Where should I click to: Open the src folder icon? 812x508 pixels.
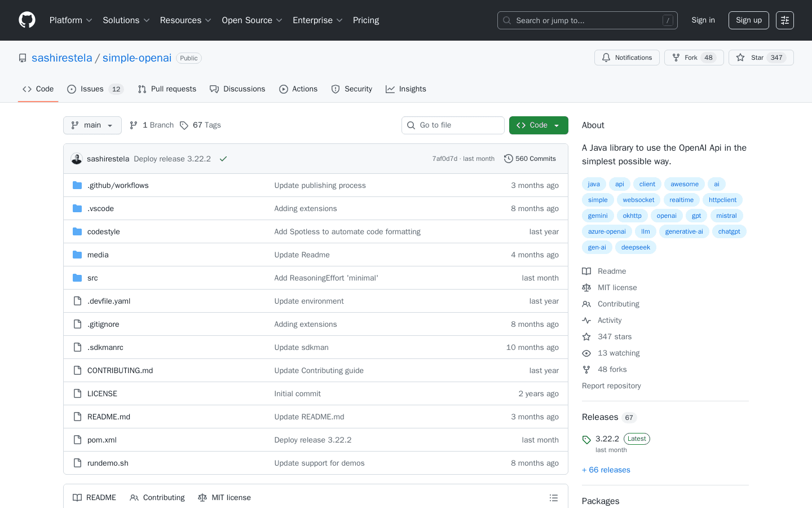pyautogui.click(x=77, y=278)
